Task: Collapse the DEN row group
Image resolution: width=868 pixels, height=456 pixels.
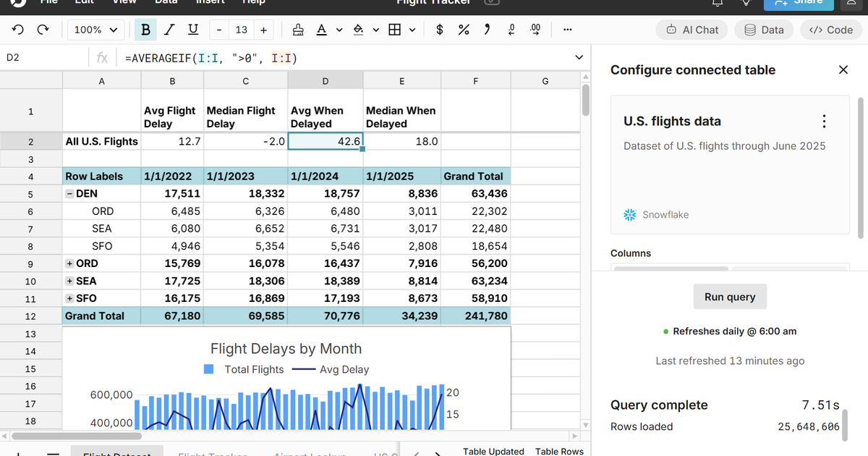Action: tap(69, 194)
